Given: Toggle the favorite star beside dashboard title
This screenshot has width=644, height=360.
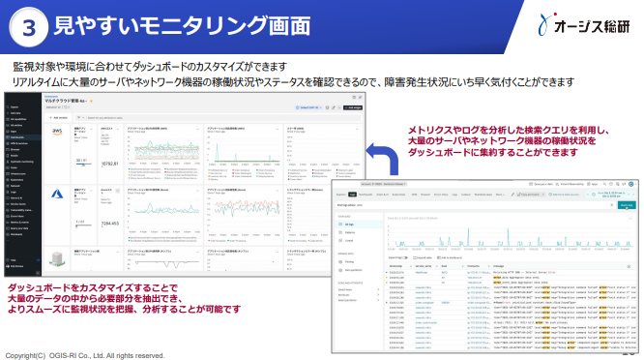Looking at the screenshot, I should tap(91, 101).
